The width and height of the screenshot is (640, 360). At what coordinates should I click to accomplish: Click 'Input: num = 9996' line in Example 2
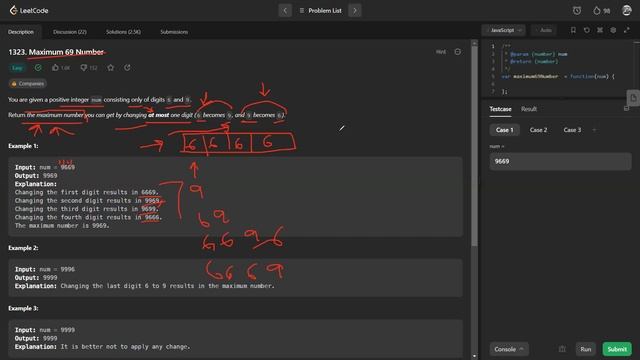45,269
